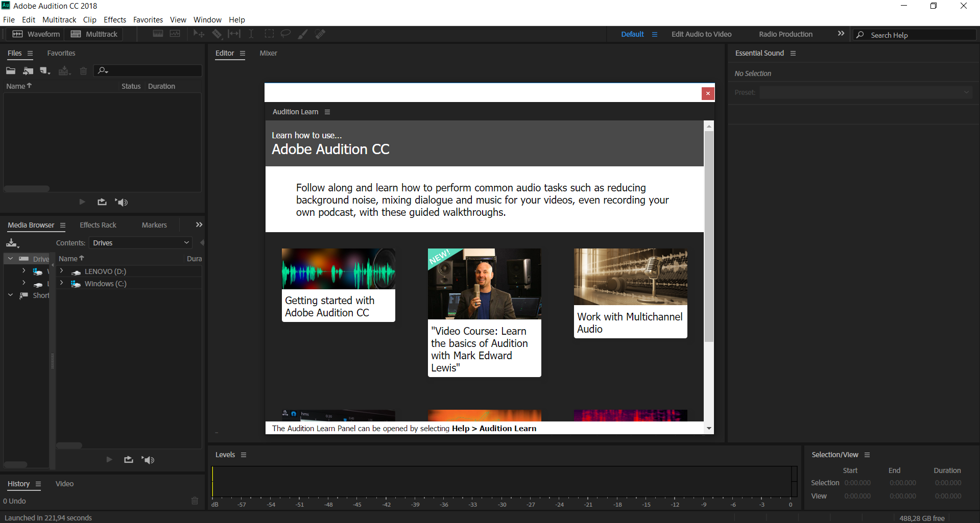Screen dimensions: 980x523
Task: Click the Audition Learn vertical scrollbar
Action: click(709, 237)
